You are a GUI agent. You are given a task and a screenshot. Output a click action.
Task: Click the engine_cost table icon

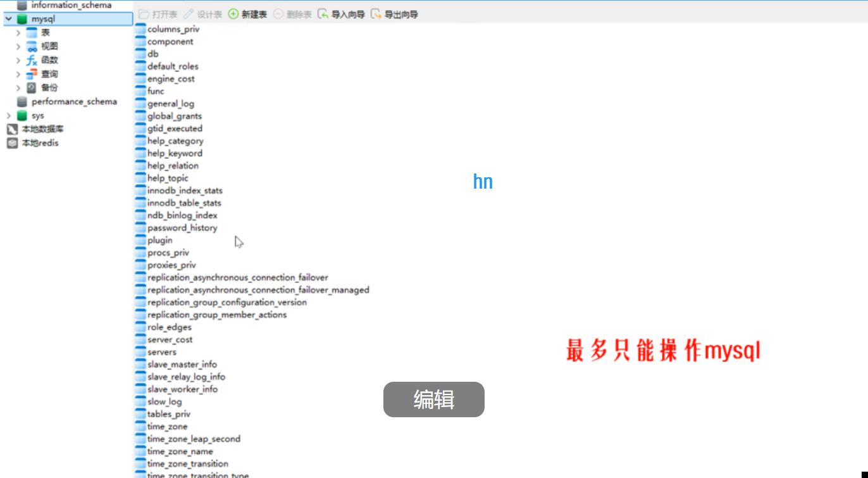[x=140, y=79]
